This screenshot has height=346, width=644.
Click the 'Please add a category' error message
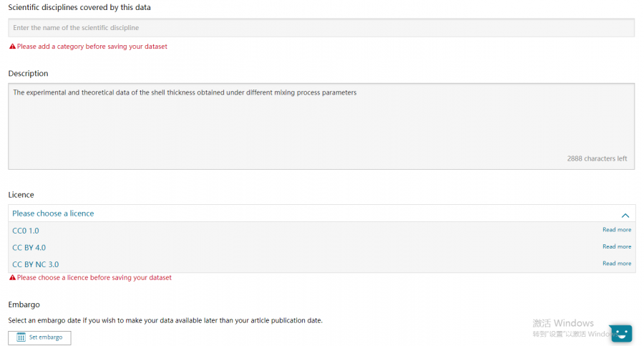tap(92, 47)
